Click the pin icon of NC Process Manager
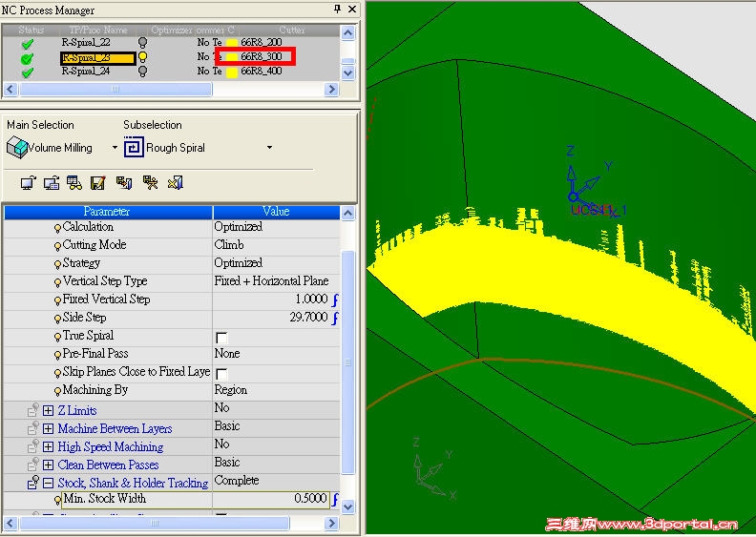The height and width of the screenshot is (537, 756). pos(337,10)
